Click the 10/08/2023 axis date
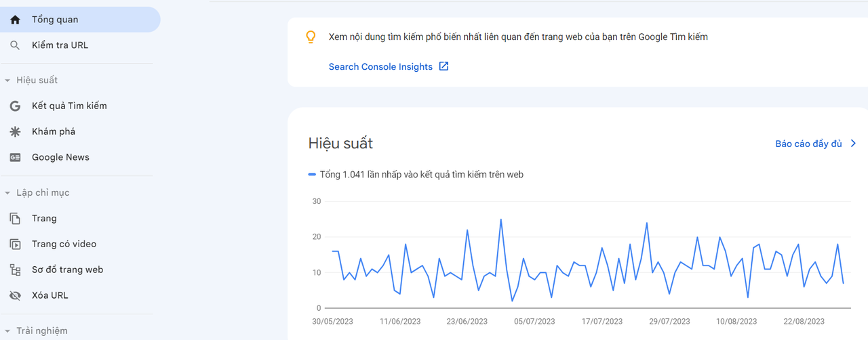The width and height of the screenshot is (868, 340). point(736,322)
